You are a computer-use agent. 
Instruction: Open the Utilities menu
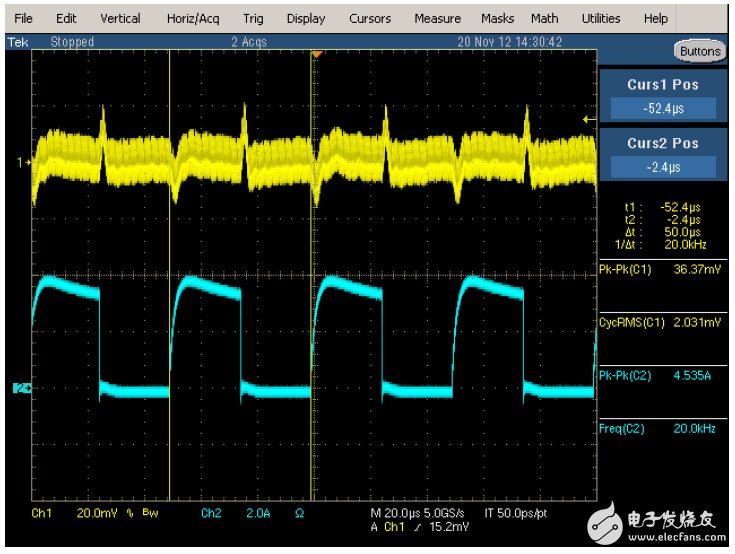point(601,18)
